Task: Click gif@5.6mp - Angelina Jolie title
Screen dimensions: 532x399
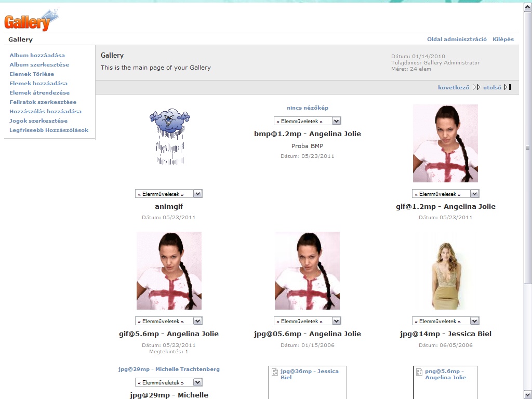Action: 169,334
